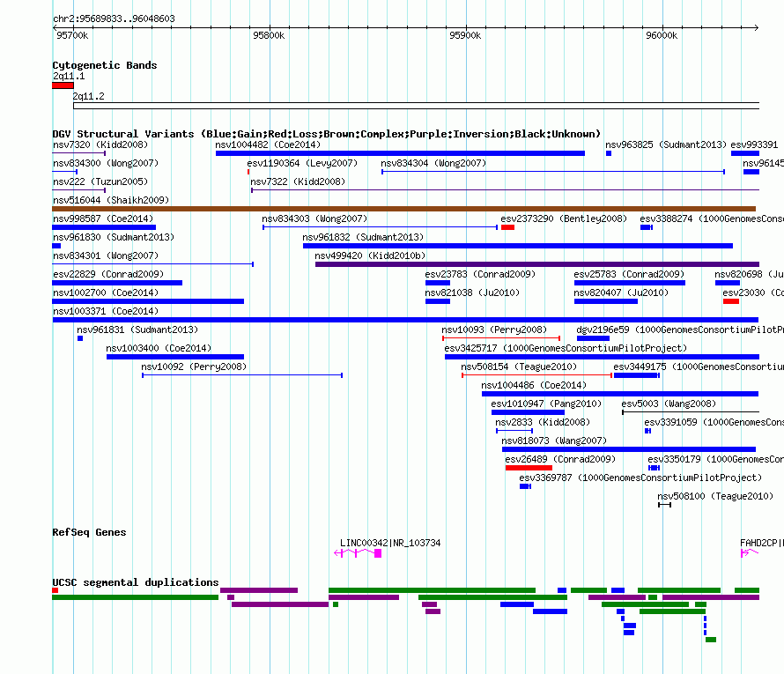Select the red esv26489 (Conrad2009) loss bar
This screenshot has height=674, width=784.
pyautogui.click(x=529, y=468)
